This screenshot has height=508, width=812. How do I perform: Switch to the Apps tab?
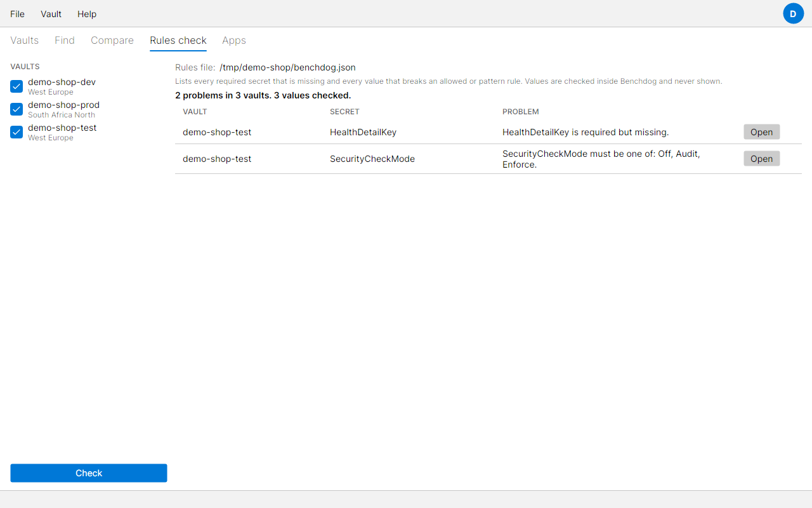click(x=234, y=40)
